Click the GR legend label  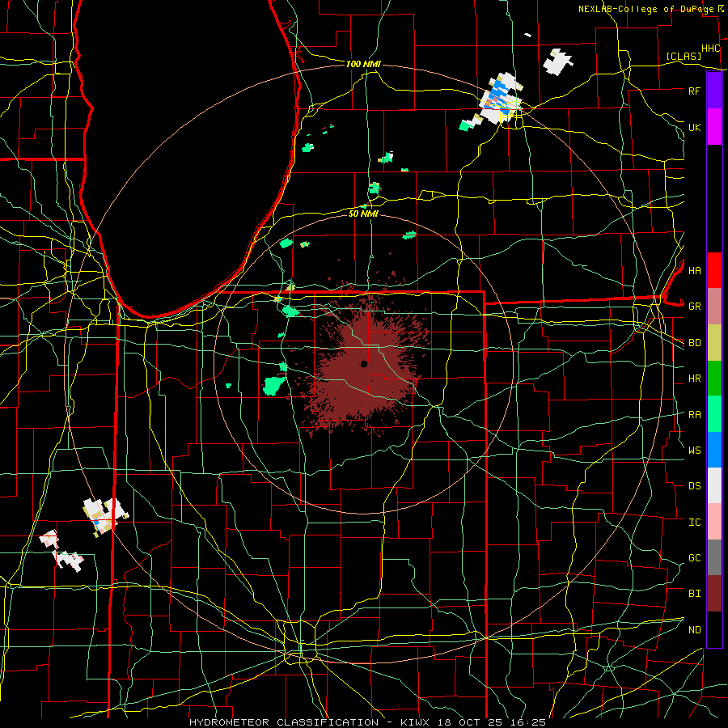click(x=695, y=307)
